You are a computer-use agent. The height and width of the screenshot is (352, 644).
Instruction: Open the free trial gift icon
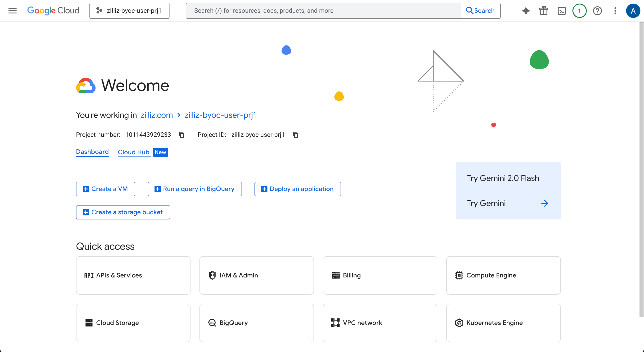coord(544,11)
